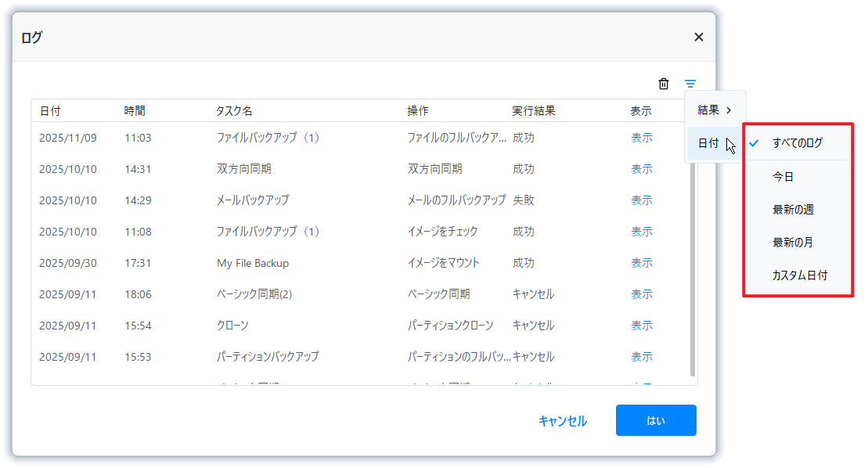Viewport: 868px width, 468px height.
Task: Expand the 結果 filter submenu
Action: pos(715,110)
